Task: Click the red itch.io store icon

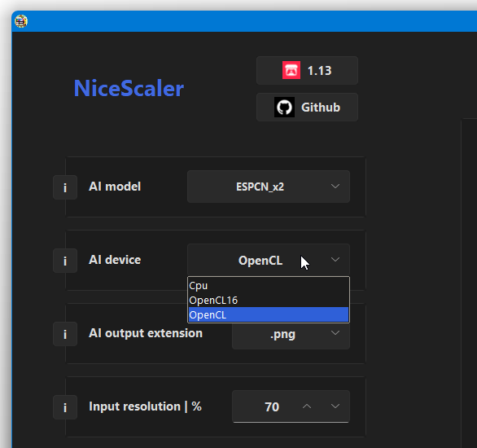Action: 291,70
